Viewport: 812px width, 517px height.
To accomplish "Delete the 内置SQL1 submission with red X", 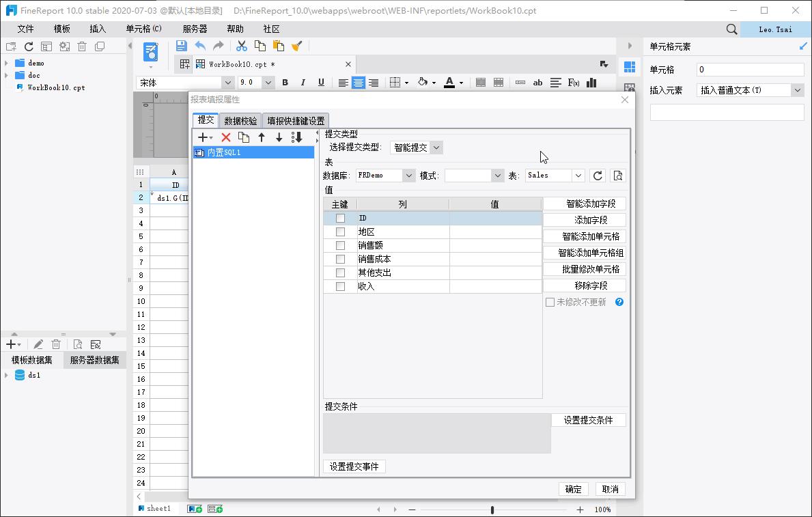I will pos(225,137).
